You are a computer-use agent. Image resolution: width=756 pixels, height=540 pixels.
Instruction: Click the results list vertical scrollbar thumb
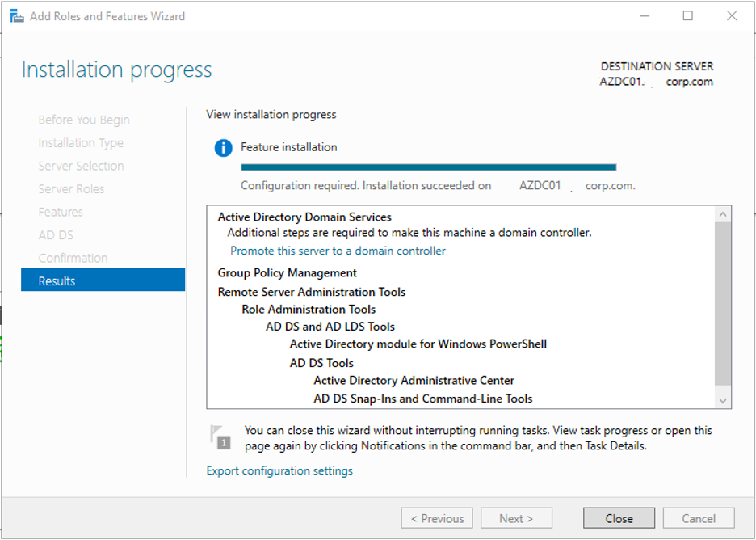point(722,303)
